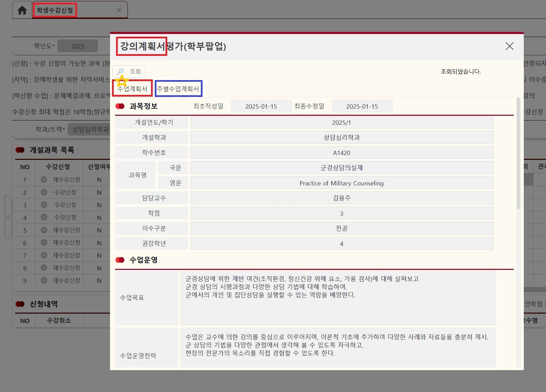546x392 pixels.
Task: Select radio button in row 5 재수강신청
Action: pyautogui.click(x=44, y=230)
